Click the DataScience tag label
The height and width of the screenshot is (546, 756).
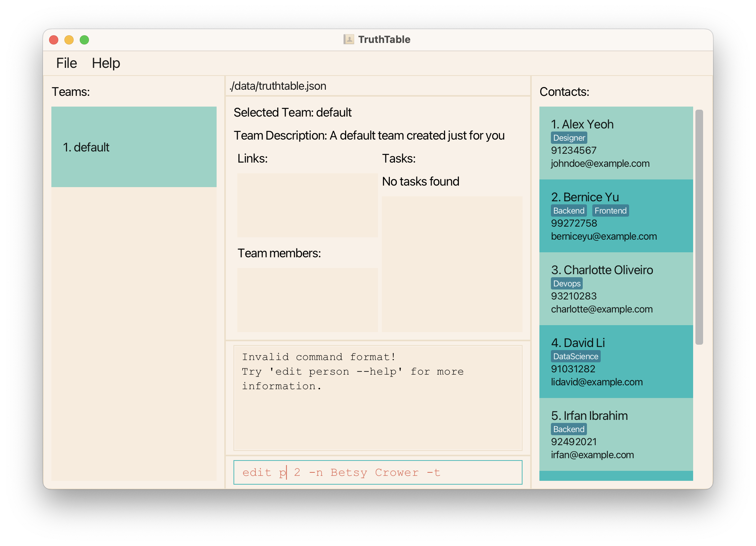tap(575, 356)
